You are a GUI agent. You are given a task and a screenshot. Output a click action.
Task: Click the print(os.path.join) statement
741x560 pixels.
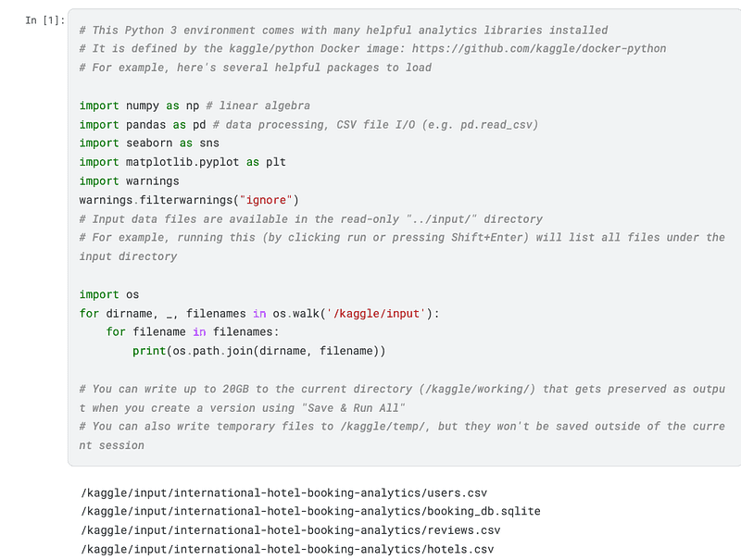click(259, 351)
